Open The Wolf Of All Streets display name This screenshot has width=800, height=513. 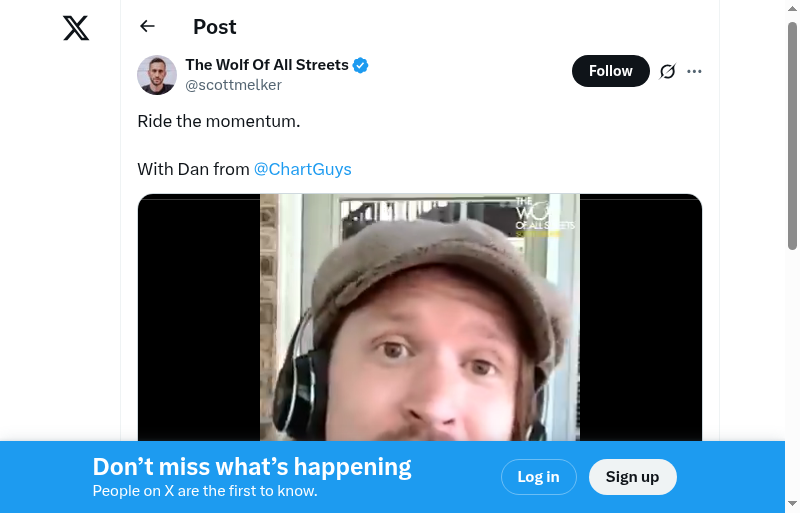tap(267, 65)
